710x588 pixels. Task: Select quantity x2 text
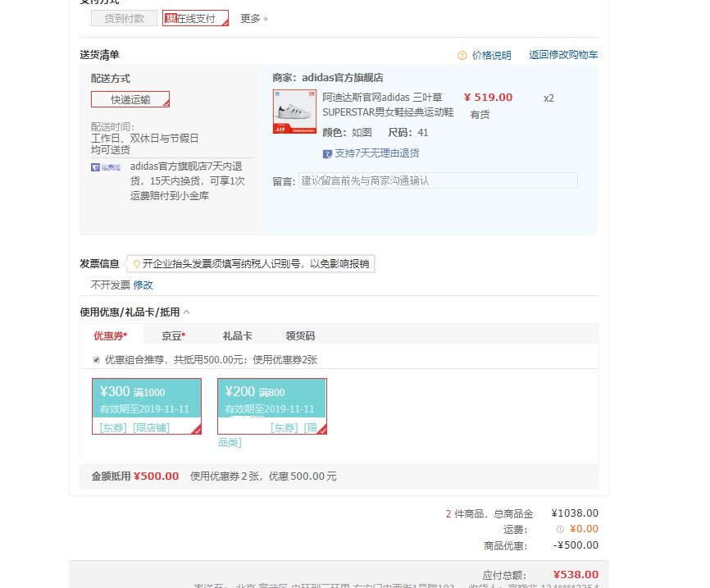548,98
